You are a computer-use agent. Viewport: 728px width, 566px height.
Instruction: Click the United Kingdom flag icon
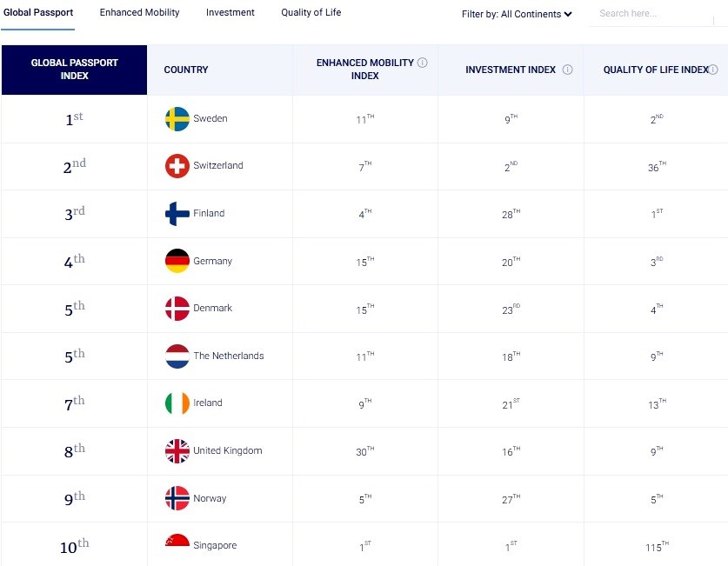coord(177,451)
